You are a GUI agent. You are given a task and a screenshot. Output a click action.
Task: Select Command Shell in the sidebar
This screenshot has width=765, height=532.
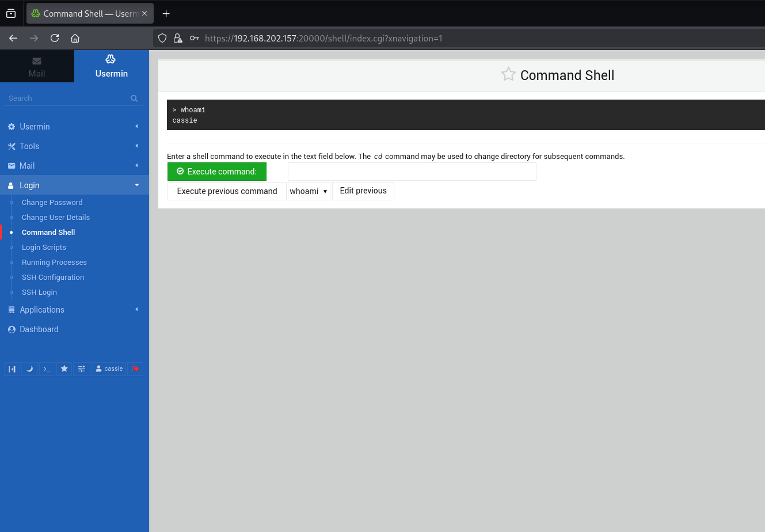point(48,233)
